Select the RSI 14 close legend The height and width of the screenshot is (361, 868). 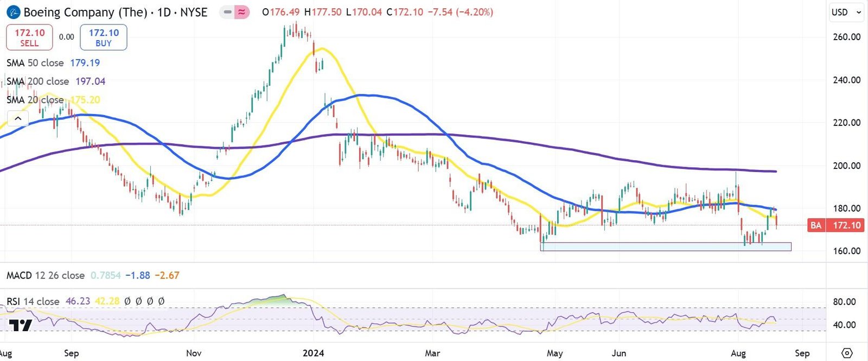pos(33,301)
